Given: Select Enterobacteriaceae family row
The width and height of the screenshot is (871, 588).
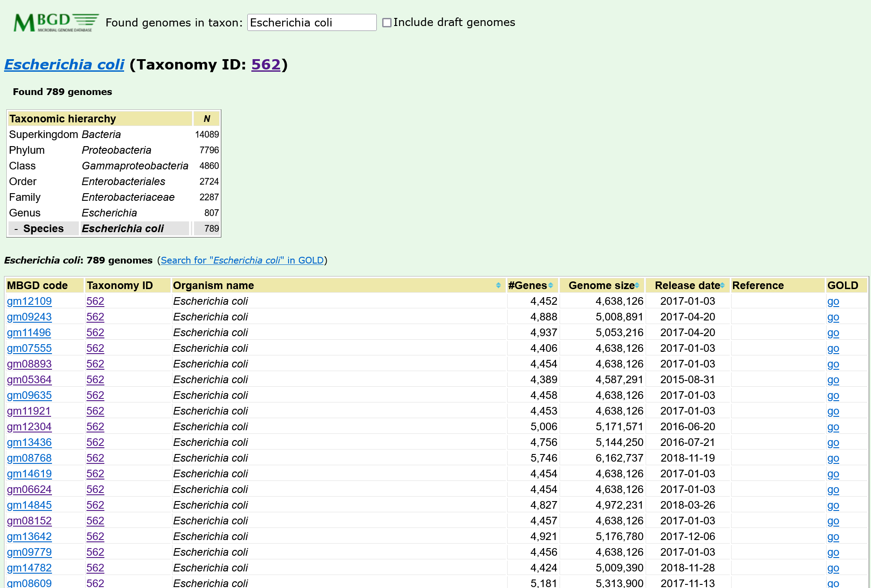Looking at the screenshot, I should 128,197.
